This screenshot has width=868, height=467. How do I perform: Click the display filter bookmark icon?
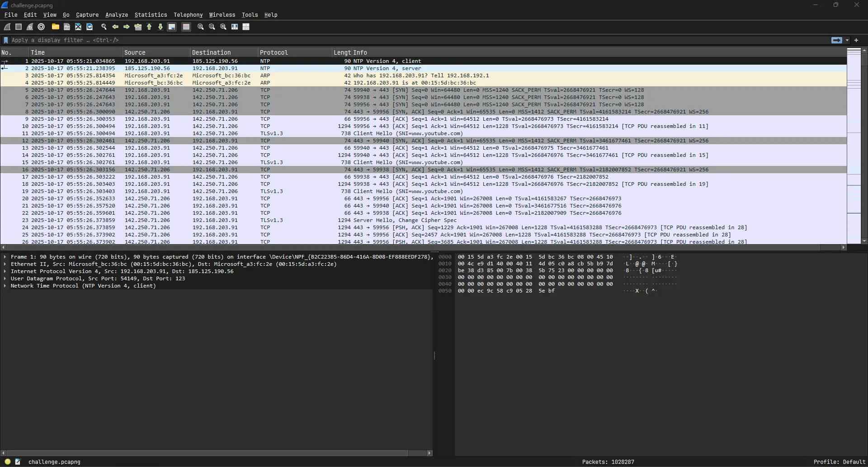point(6,40)
